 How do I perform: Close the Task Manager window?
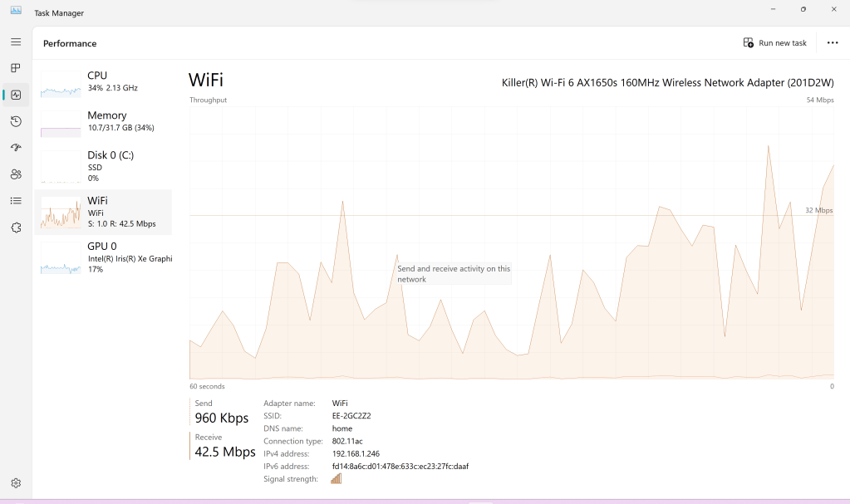(833, 9)
